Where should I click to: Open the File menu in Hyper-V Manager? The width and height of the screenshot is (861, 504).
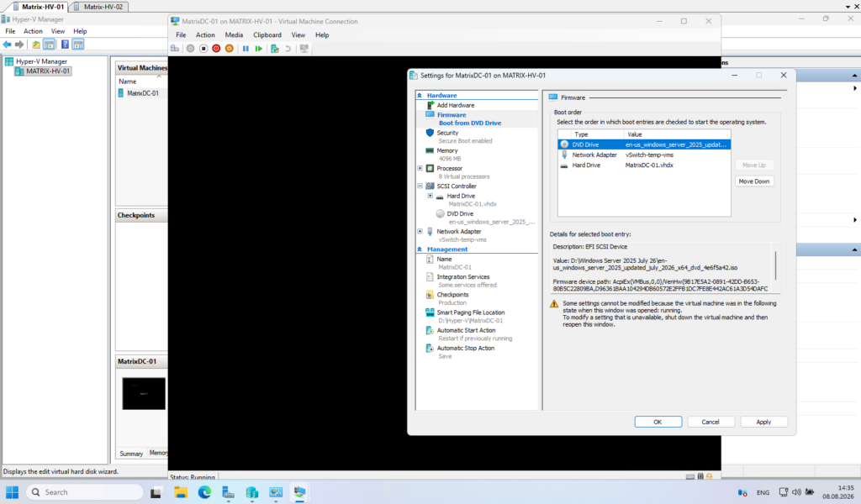(10, 31)
